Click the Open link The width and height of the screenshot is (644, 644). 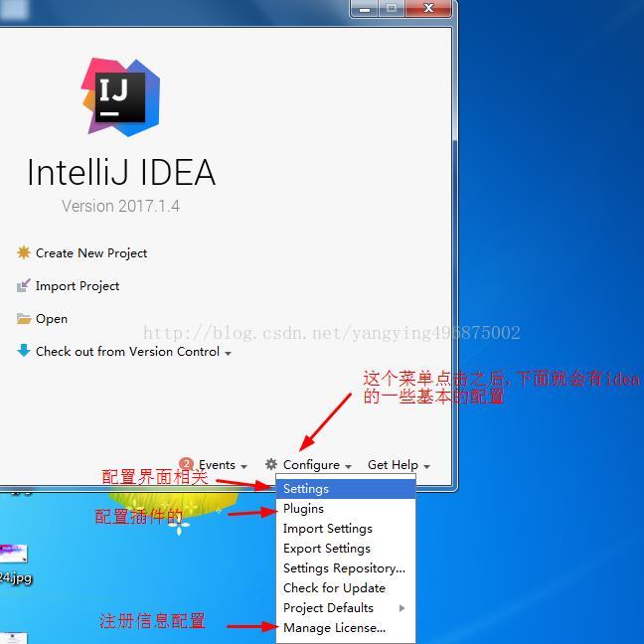[52, 319]
